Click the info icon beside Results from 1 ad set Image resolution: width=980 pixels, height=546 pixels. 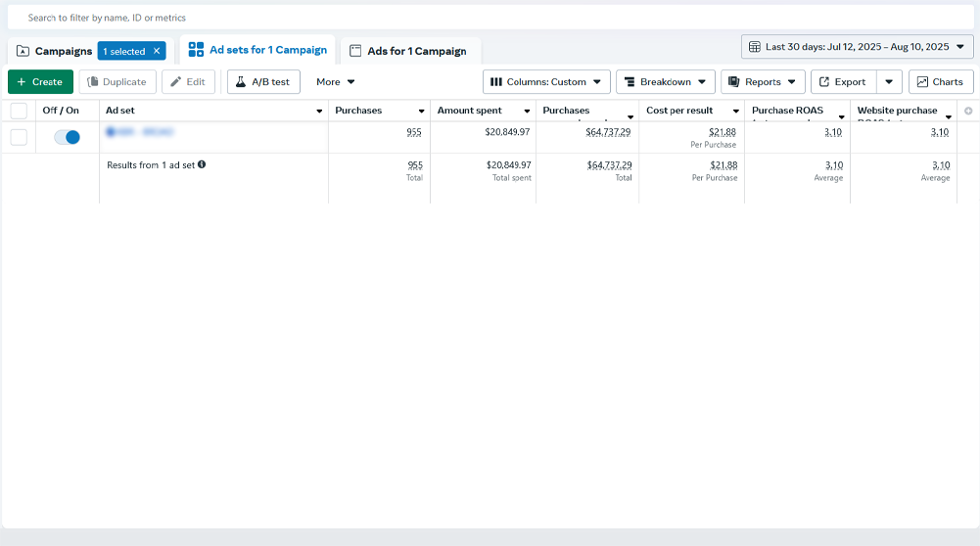point(202,164)
